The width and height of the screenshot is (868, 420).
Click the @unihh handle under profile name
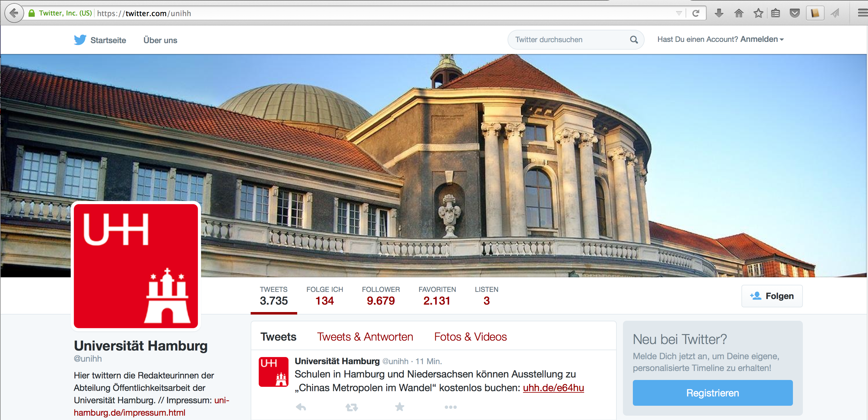87,359
